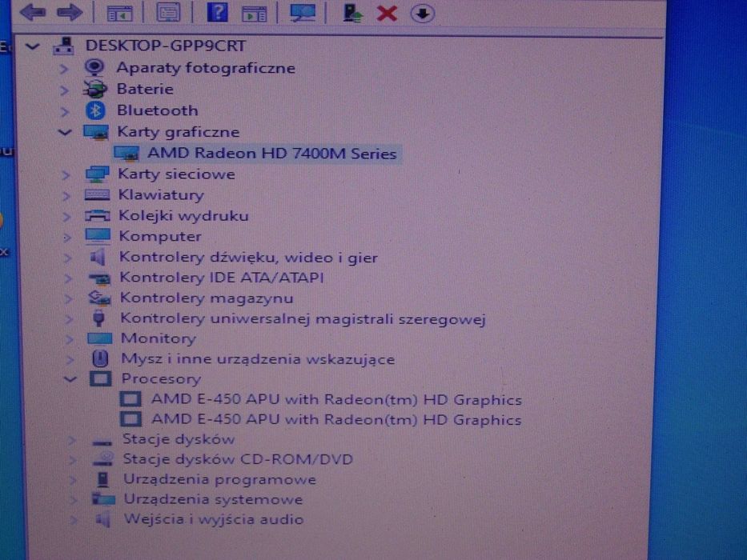Expand the Baterie category arrow
Screen dimensions: 747x560
(x=64, y=90)
